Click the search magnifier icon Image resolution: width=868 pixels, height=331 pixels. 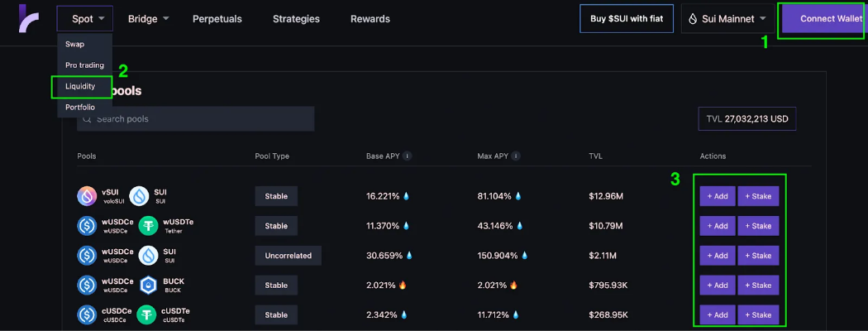point(87,119)
